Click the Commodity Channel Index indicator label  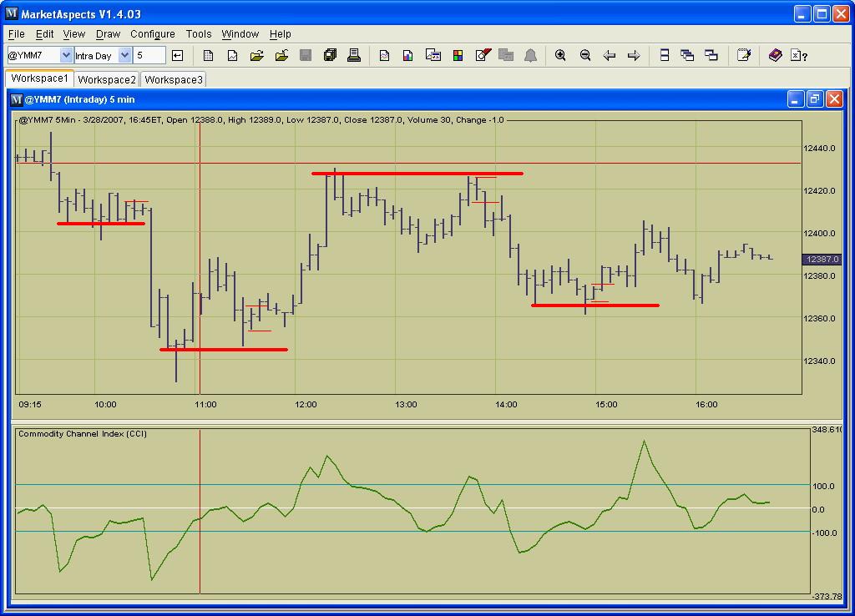coord(82,434)
